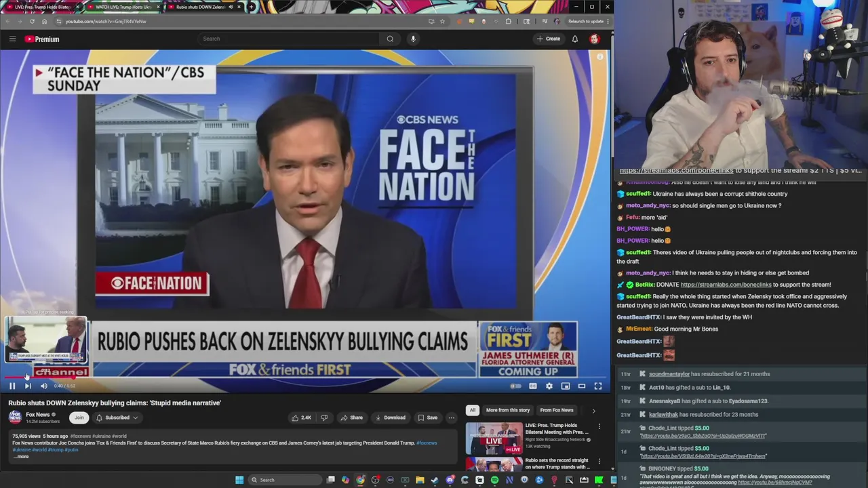
Task: Like the video with 2.4K likes
Action: (x=301, y=418)
